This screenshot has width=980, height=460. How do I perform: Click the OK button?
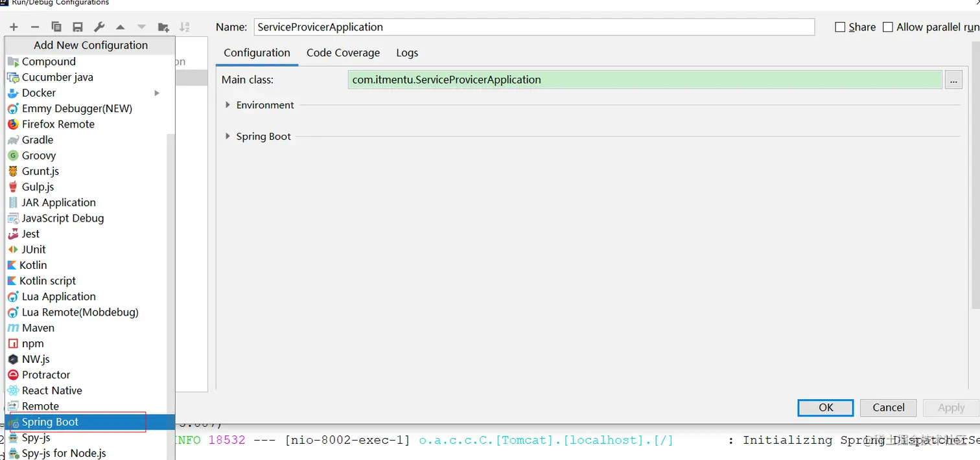pos(826,408)
